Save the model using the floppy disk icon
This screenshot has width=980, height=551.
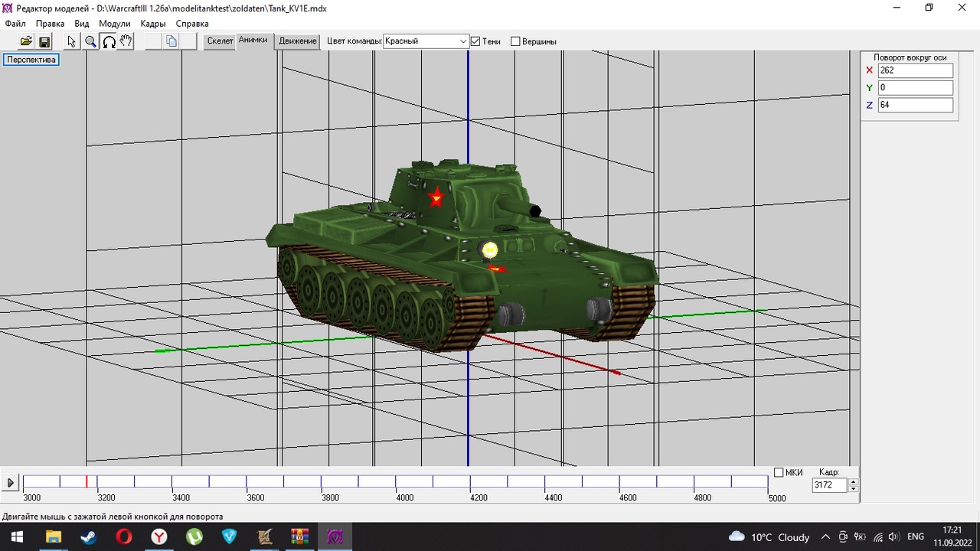[x=44, y=41]
